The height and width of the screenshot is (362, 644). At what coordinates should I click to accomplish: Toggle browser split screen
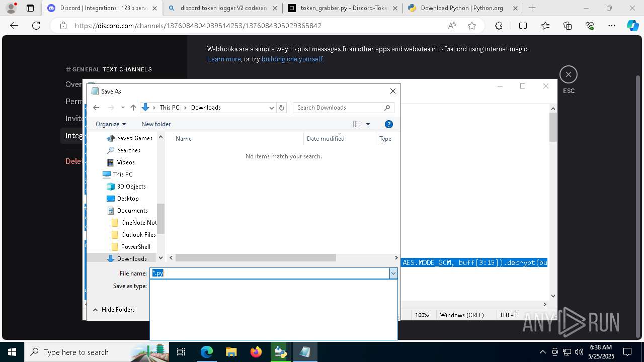[x=523, y=26]
